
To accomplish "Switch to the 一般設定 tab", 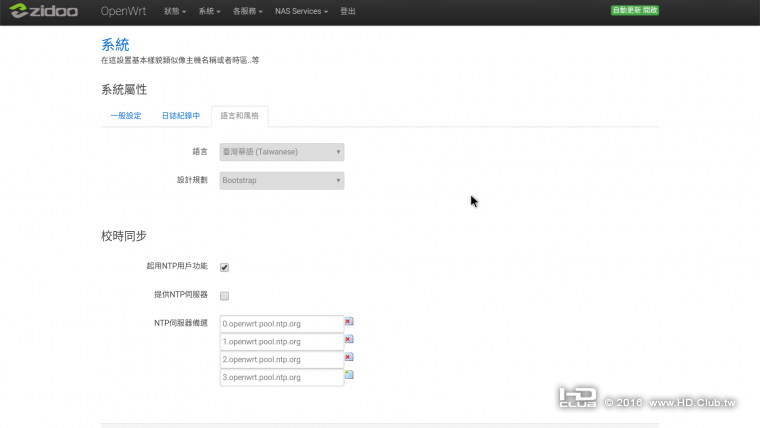I will 126,116.
